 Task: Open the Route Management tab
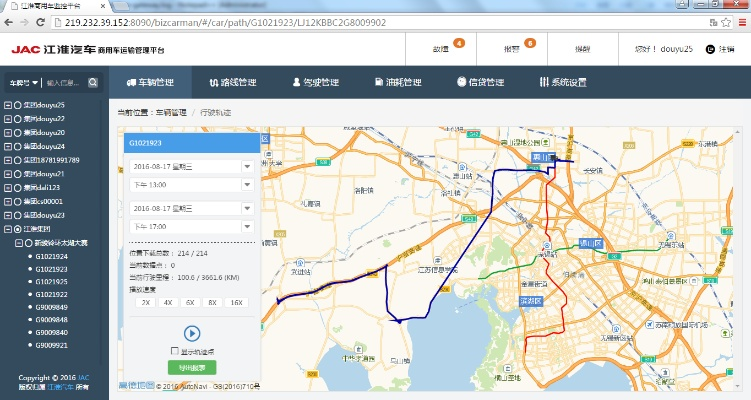coord(232,82)
